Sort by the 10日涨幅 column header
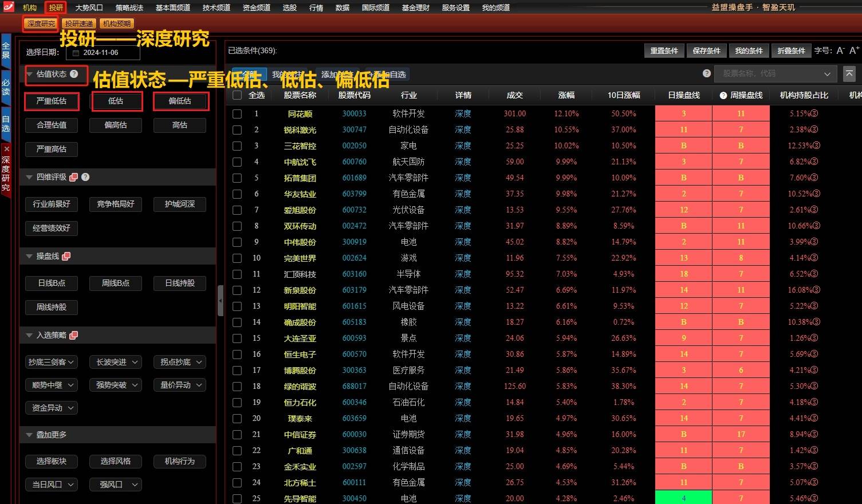The height and width of the screenshot is (504, 862). point(624,95)
